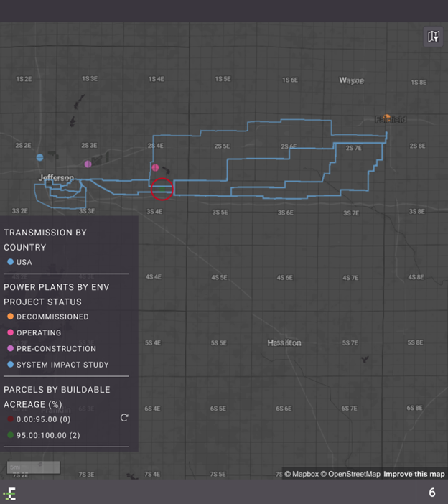Click the blue system impact study marker
This screenshot has height=504, width=448.
coord(40,157)
